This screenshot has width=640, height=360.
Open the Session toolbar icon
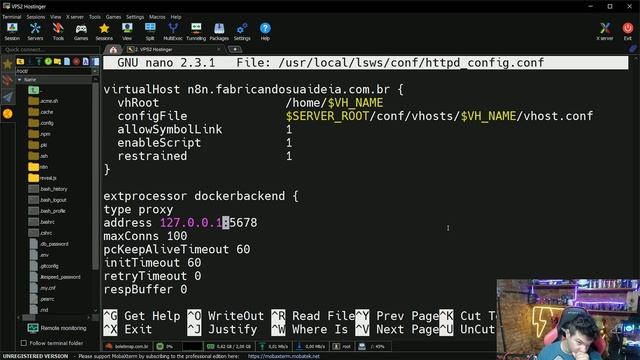(x=12, y=31)
